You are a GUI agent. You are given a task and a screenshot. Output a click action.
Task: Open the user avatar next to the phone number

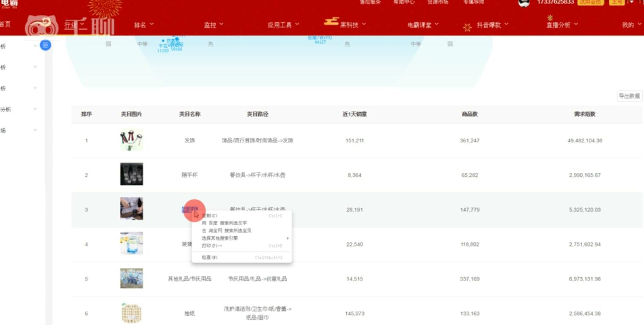click(x=524, y=3)
